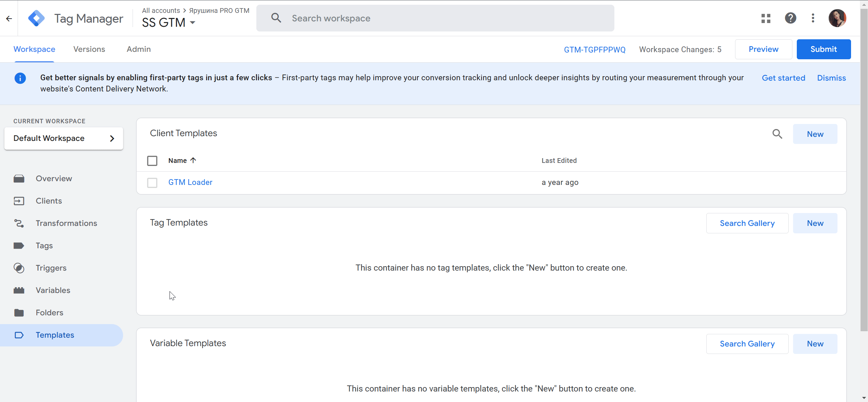Search Gallery for variable templates
Image resolution: width=868 pixels, height=402 pixels.
click(747, 344)
